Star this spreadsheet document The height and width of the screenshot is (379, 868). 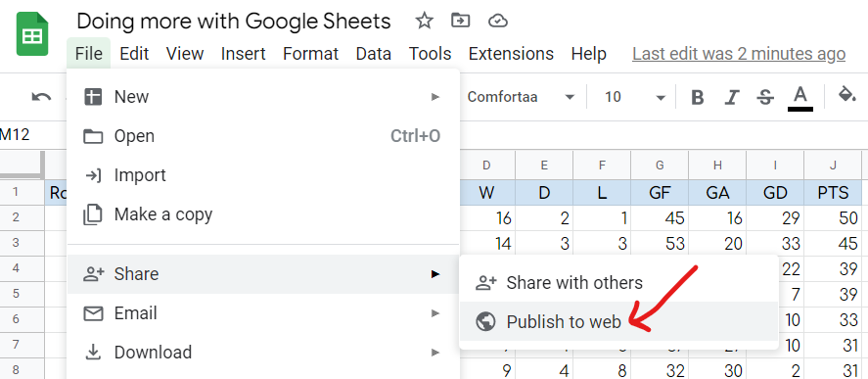click(x=424, y=22)
